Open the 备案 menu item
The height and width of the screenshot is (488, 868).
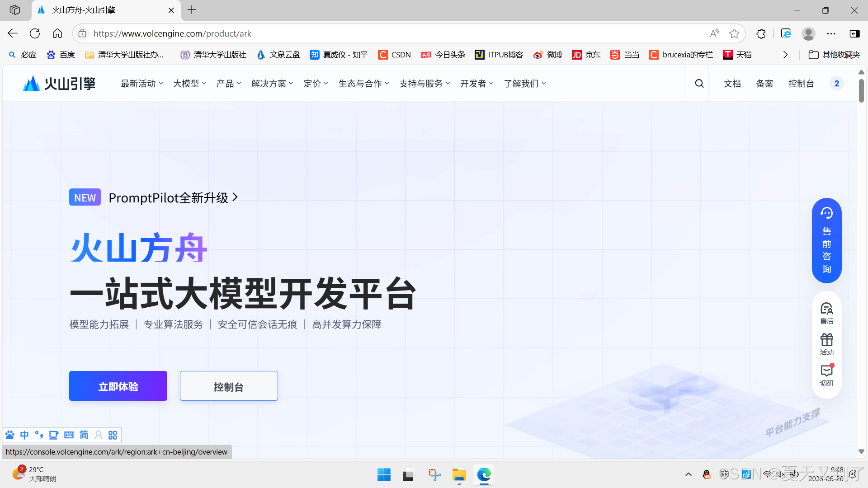pos(764,84)
